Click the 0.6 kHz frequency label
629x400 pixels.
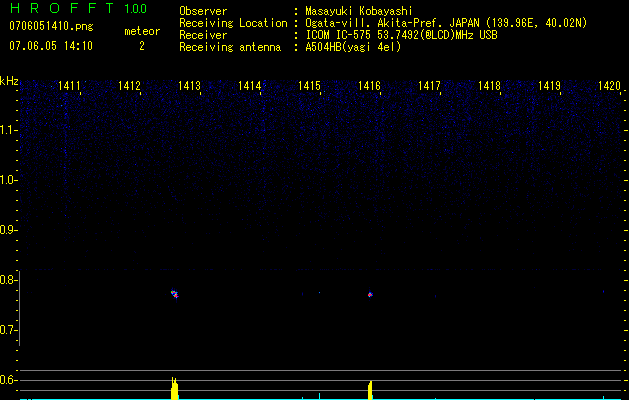click(7, 380)
